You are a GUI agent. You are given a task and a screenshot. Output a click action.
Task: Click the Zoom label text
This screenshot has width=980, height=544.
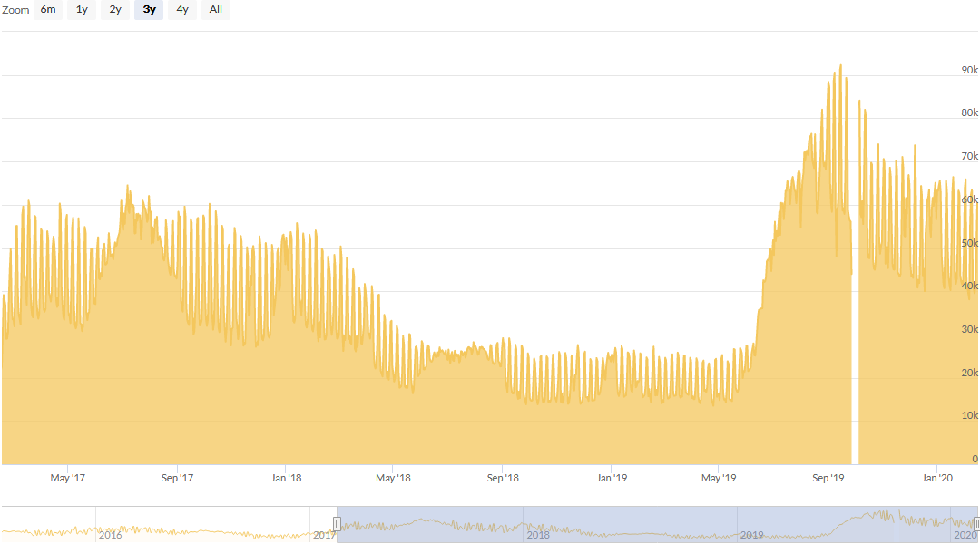point(15,10)
